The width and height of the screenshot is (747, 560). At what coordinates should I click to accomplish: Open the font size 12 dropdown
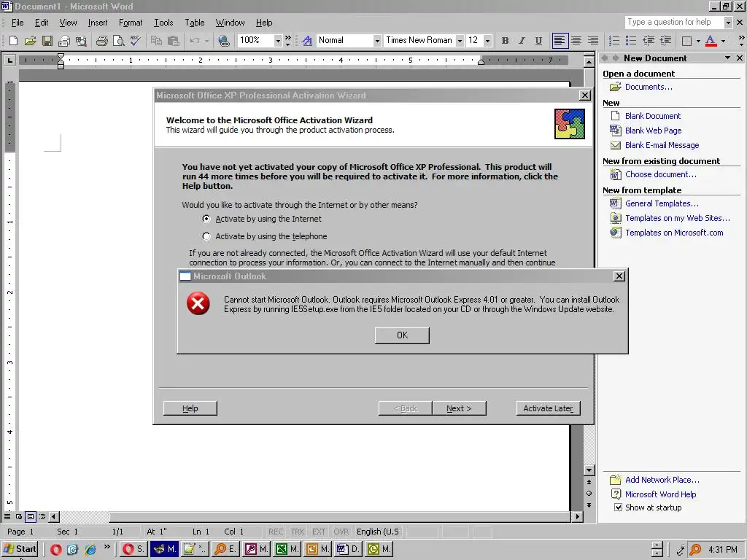tap(487, 41)
